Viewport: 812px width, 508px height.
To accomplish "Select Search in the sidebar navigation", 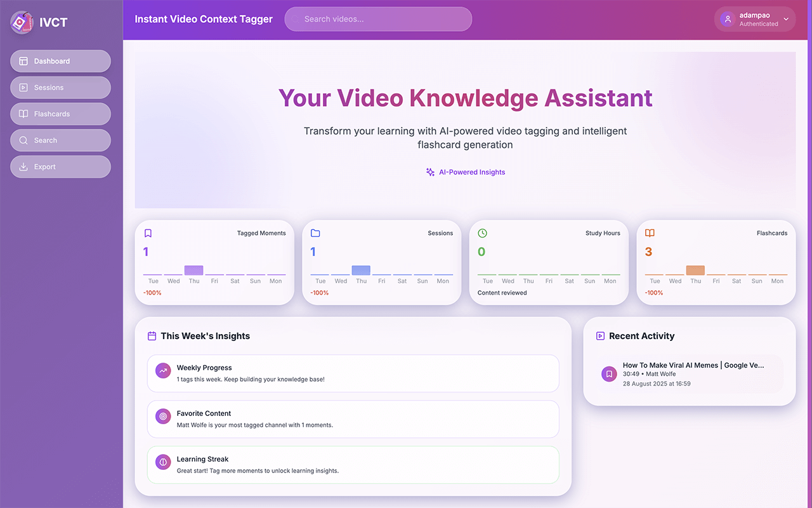I will [x=60, y=140].
